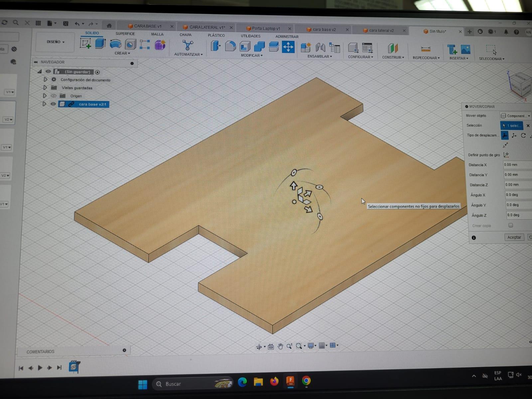Toggle visibility eye of cara base v2:1
This screenshot has width=532, height=399.
[53, 104]
